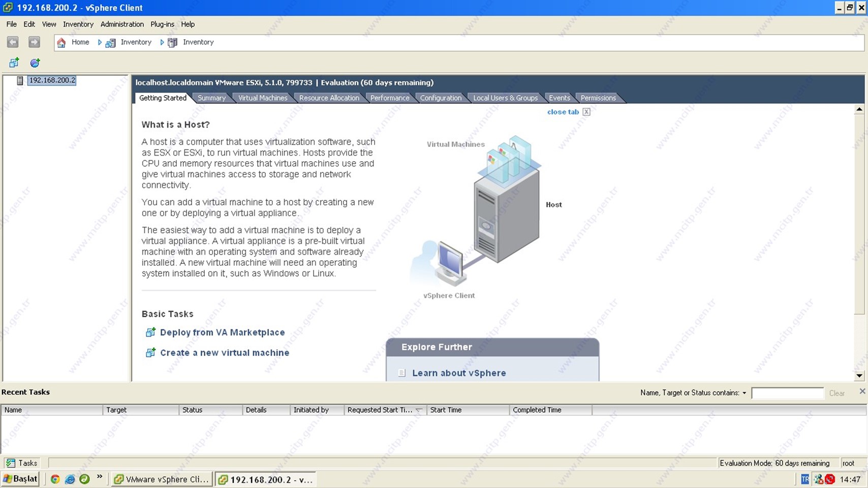
Task: Show the Events tab
Action: coord(559,98)
